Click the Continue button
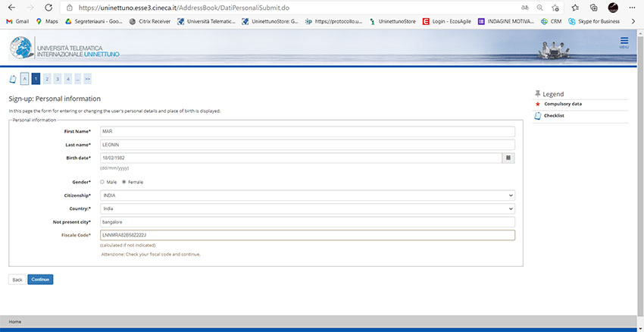The image size is (644, 332). coord(40,280)
